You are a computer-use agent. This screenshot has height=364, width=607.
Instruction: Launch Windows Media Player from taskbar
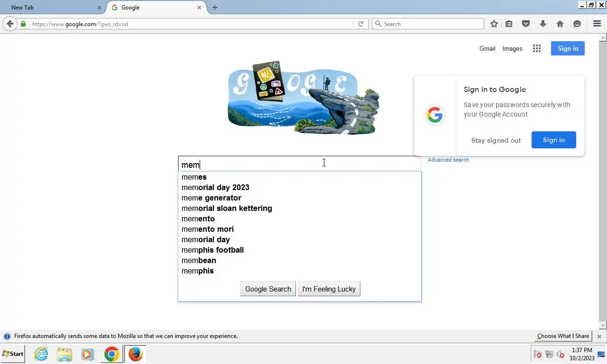click(x=87, y=354)
